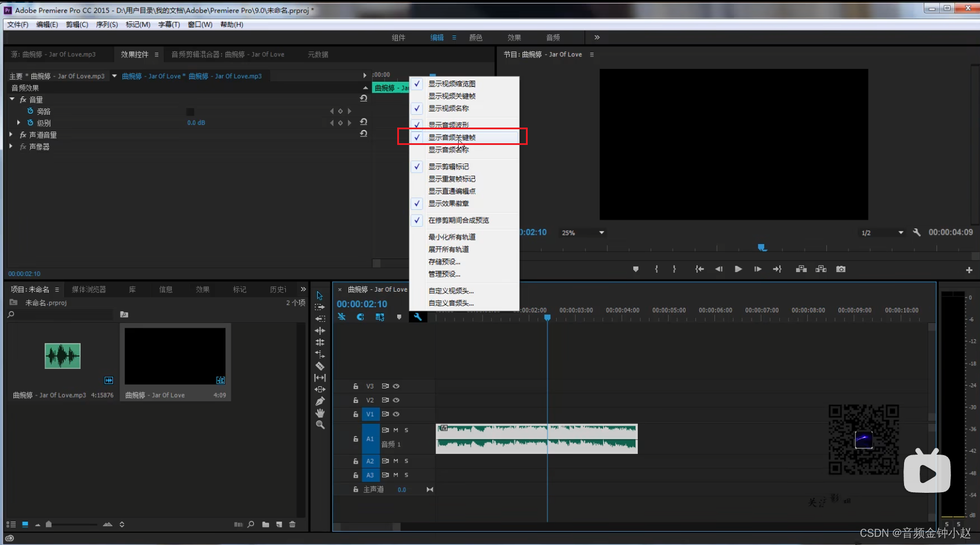
Task: Click timeline Add Marker icon
Action: (x=399, y=317)
